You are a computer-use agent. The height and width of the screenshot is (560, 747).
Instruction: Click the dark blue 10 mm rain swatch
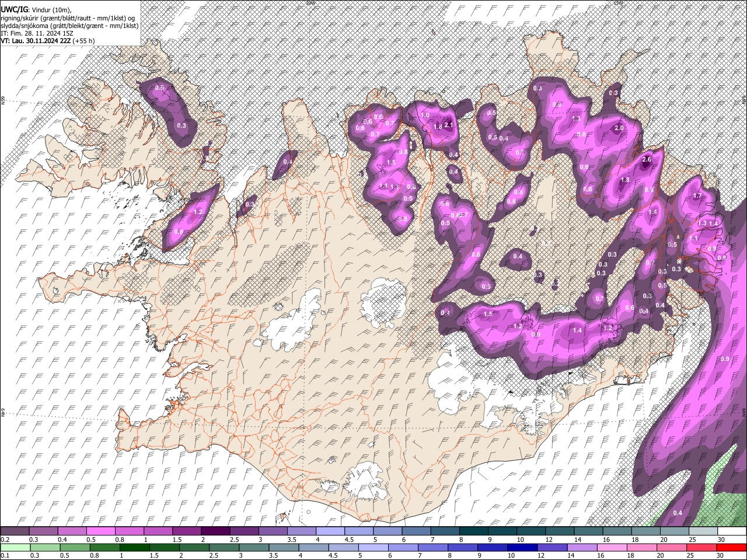click(x=521, y=548)
